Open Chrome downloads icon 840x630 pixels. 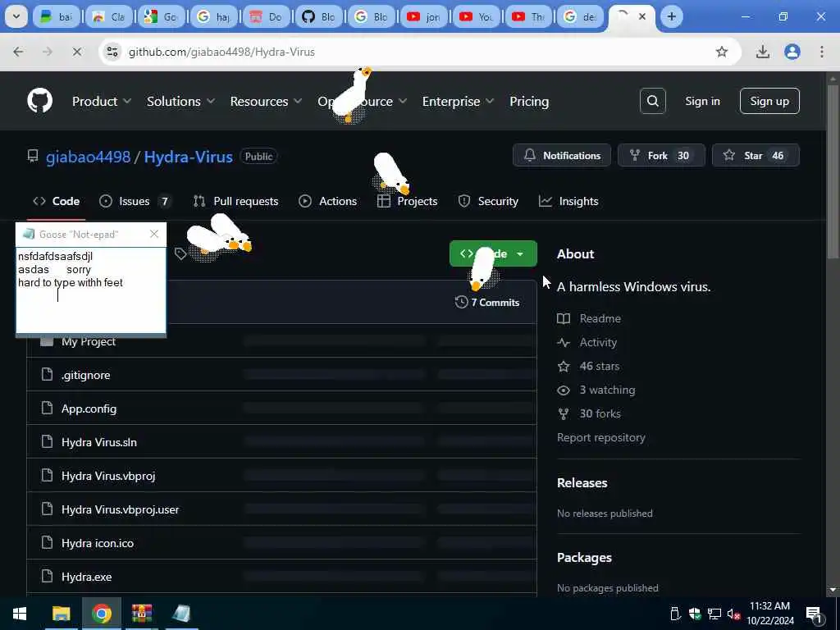[762, 52]
